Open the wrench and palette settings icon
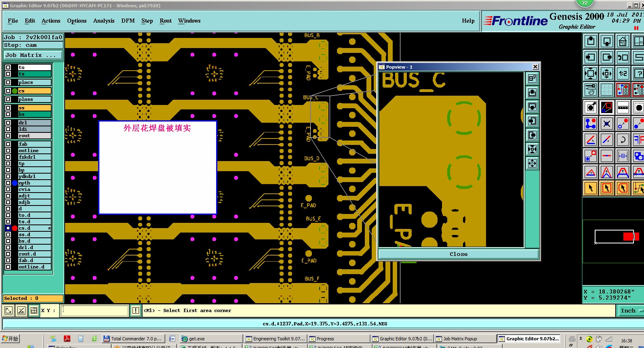The image size is (644, 348). tap(591, 90)
